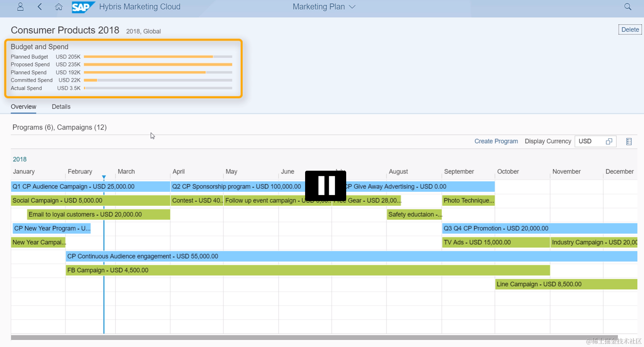
Task: Click the November month header
Action: (566, 171)
